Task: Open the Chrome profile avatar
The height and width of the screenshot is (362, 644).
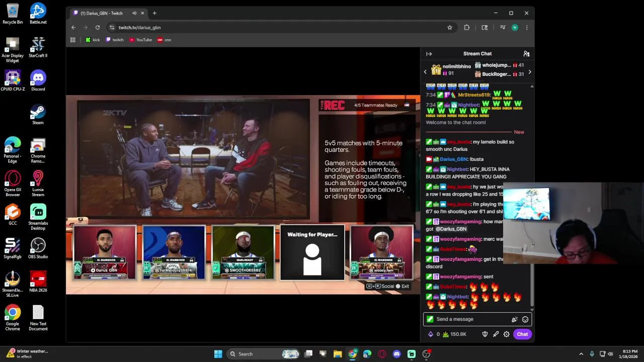Action: pyautogui.click(x=515, y=28)
